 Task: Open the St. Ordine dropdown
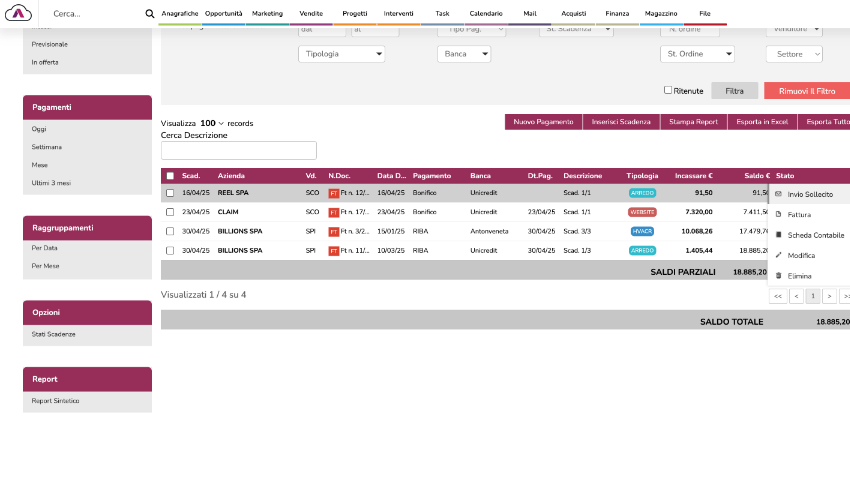[697, 54]
